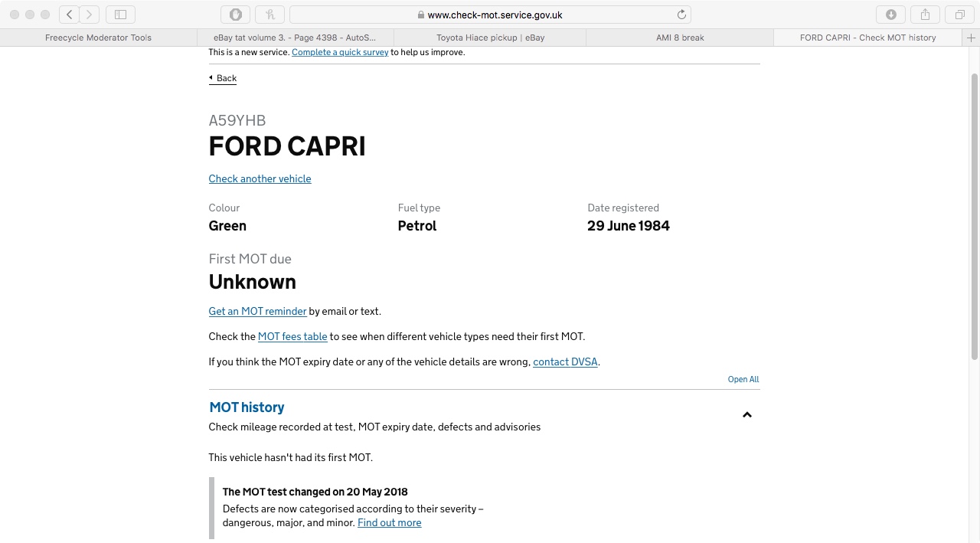Click the address bar showing www.check-mot.service.gov.uk
The image size is (980, 543).
click(490, 15)
